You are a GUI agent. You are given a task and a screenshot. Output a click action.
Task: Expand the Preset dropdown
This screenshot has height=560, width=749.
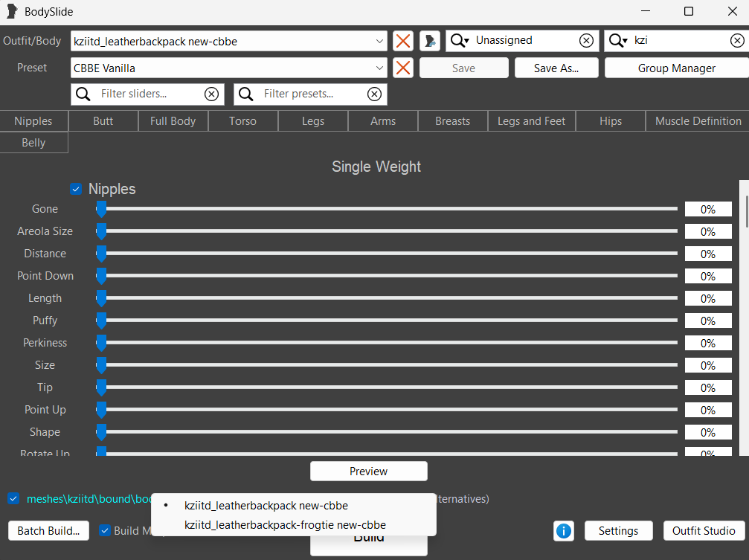pos(379,68)
